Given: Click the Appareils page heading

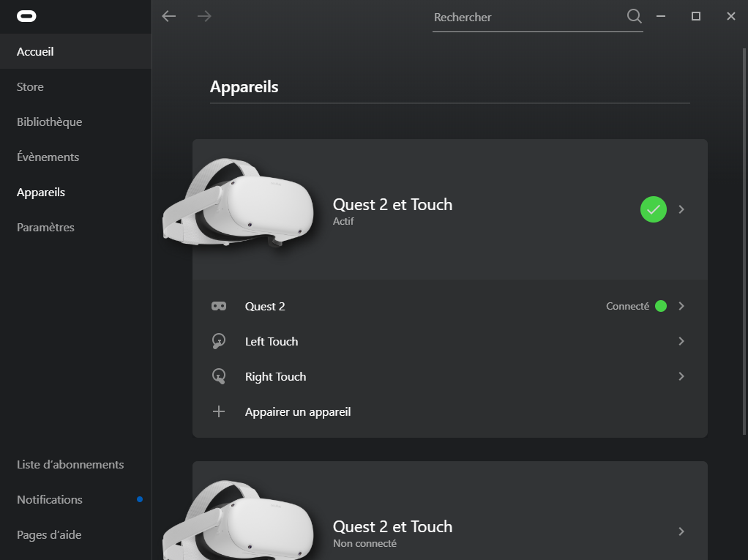Looking at the screenshot, I should tap(244, 87).
